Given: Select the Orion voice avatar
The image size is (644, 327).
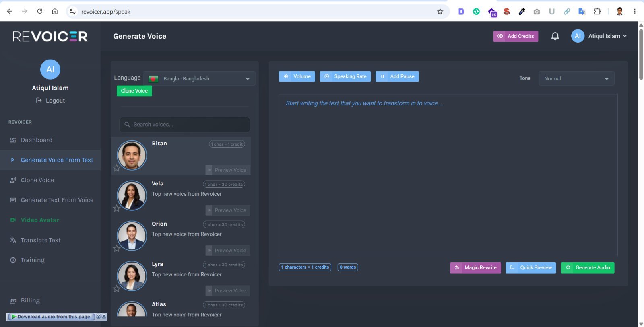Looking at the screenshot, I should [132, 236].
